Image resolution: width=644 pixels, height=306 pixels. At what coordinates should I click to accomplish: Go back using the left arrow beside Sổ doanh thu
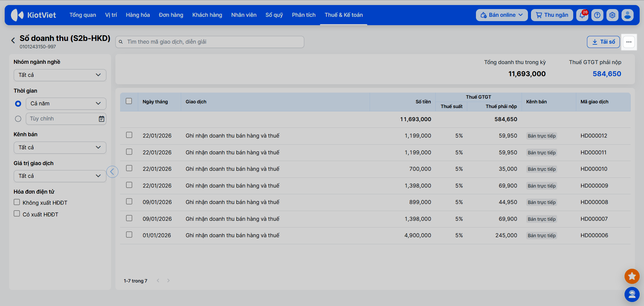13,41
